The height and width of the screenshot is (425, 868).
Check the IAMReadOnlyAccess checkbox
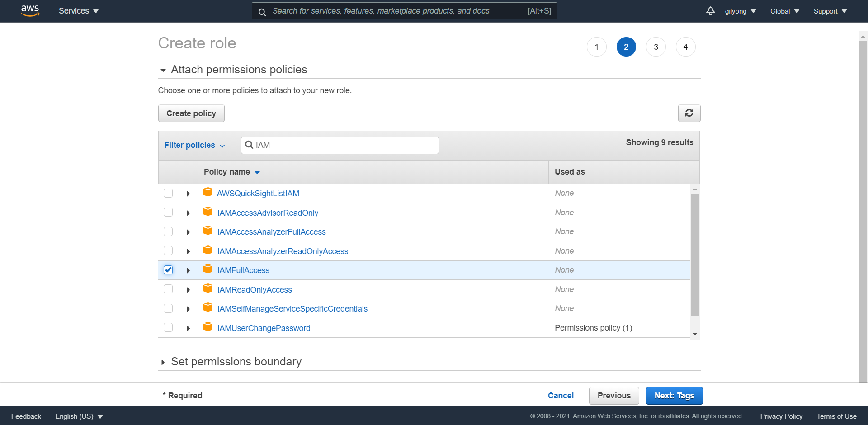168,289
